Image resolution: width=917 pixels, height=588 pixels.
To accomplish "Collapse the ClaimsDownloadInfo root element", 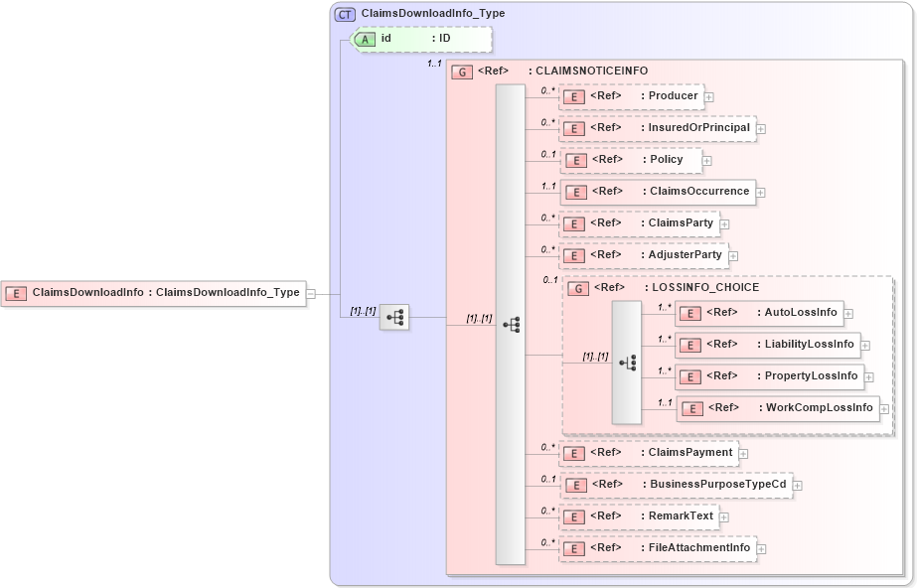I will click(x=310, y=293).
